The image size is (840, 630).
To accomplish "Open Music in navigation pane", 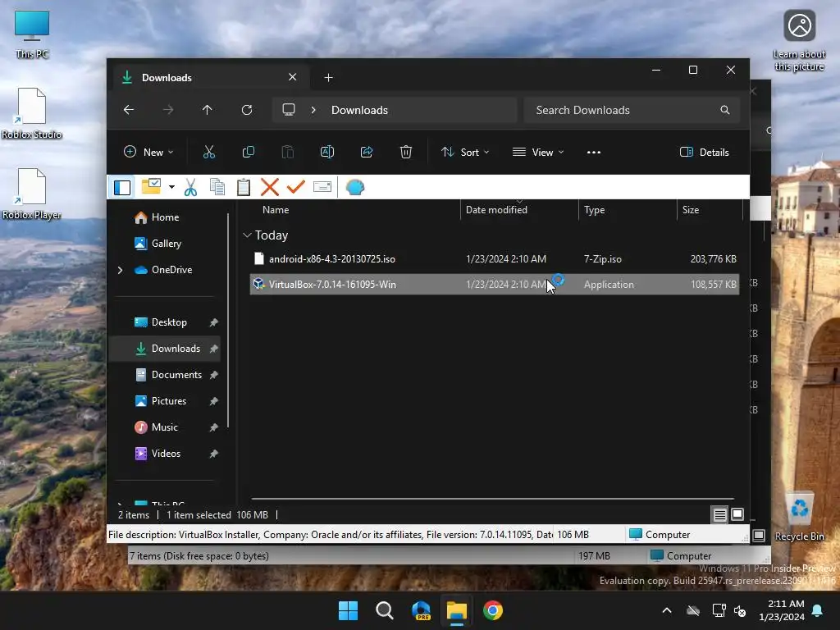I will [164, 427].
